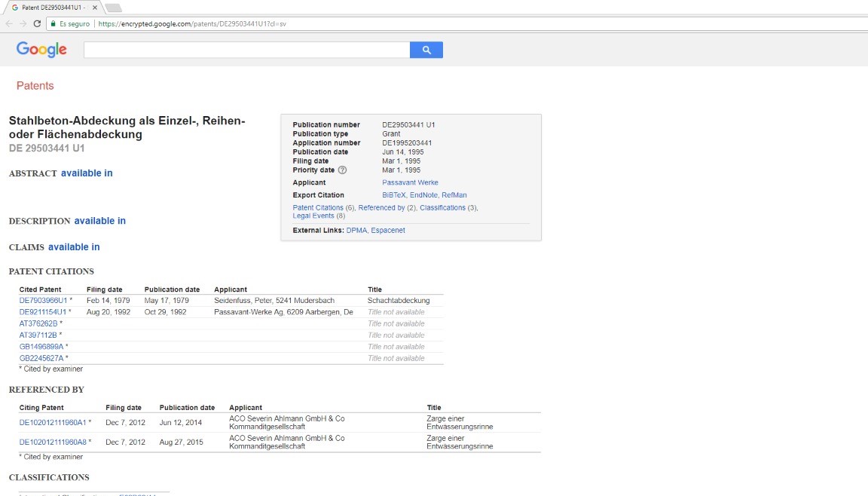Click the 'PATENT CITATIONS' section heading

[x=51, y=271]
